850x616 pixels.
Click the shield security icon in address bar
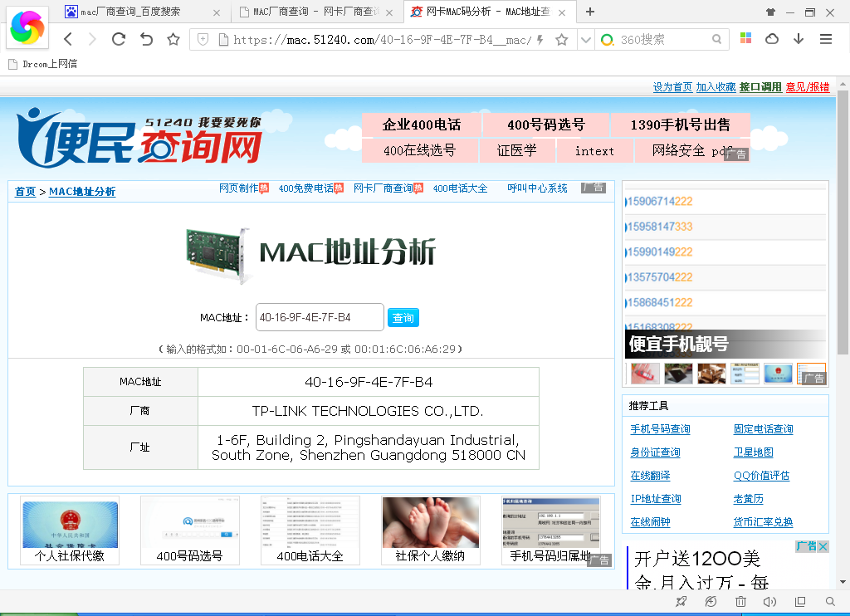click(x=203, y=39)
